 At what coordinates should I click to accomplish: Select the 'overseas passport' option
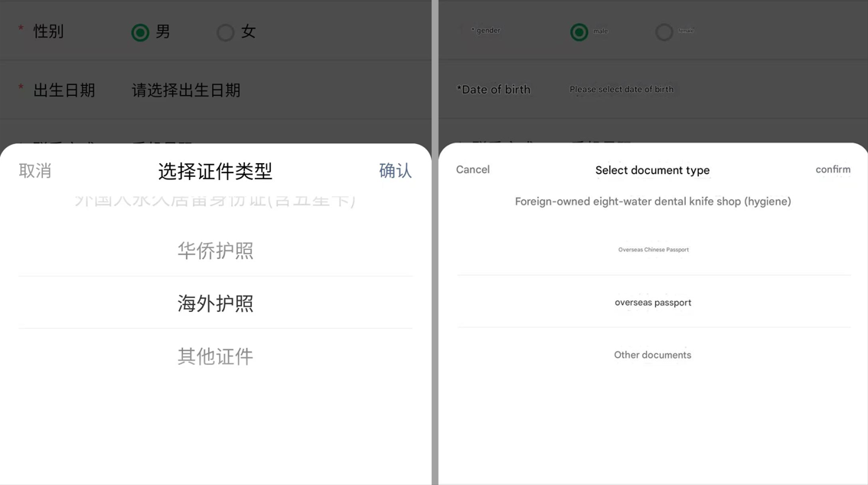point(653,303)
